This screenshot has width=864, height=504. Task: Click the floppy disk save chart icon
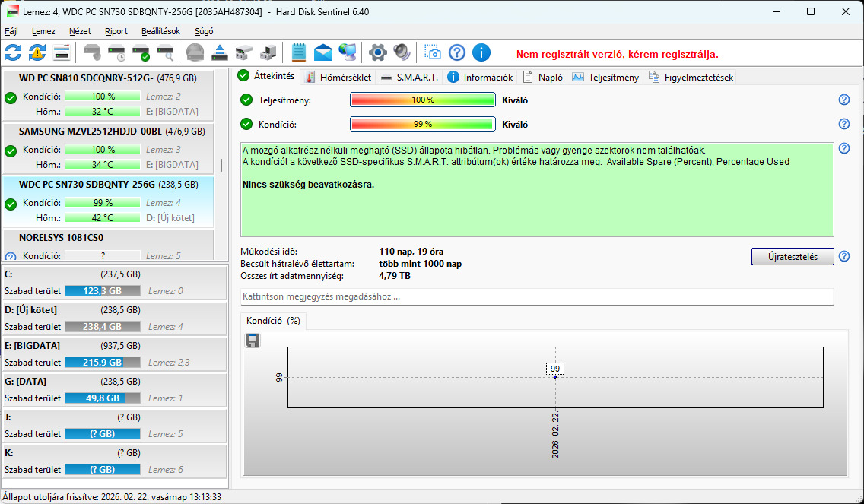tap(253, 341)
